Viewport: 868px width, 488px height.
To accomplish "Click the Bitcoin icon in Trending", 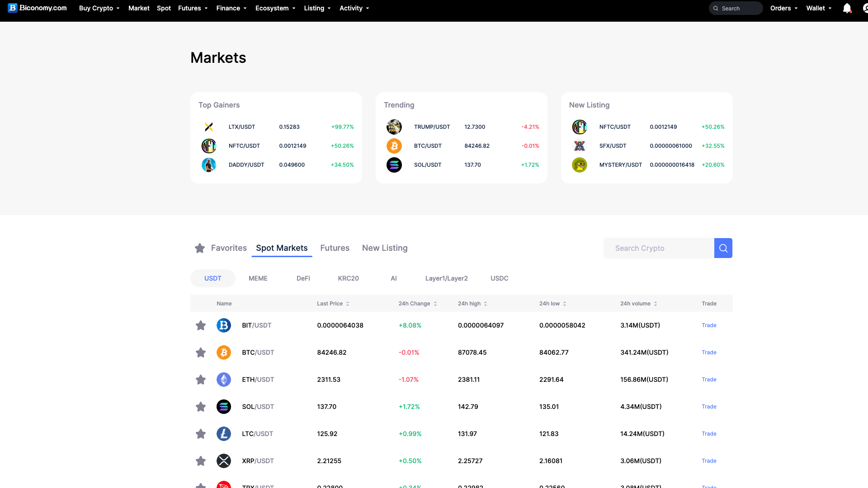I will pos(394,146).
